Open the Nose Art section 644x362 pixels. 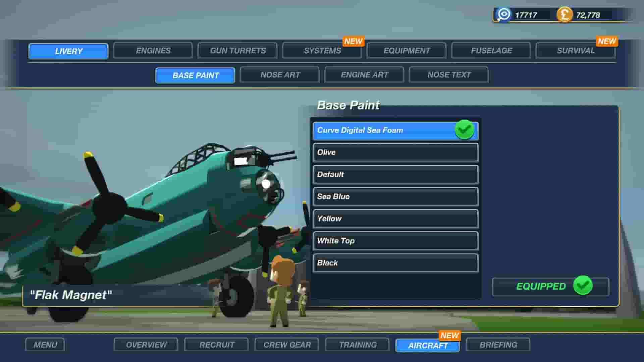pyautogui.click(x=280, y=75)
